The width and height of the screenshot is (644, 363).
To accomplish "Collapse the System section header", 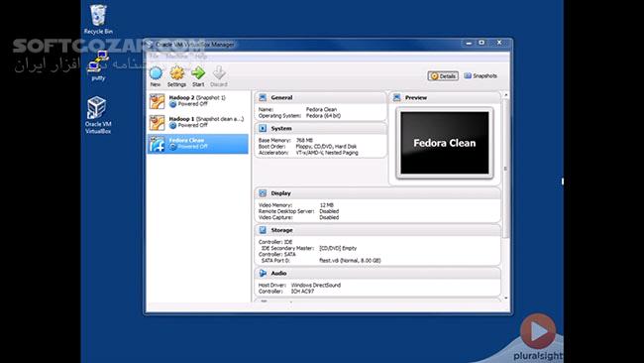I will pos(320,129).
